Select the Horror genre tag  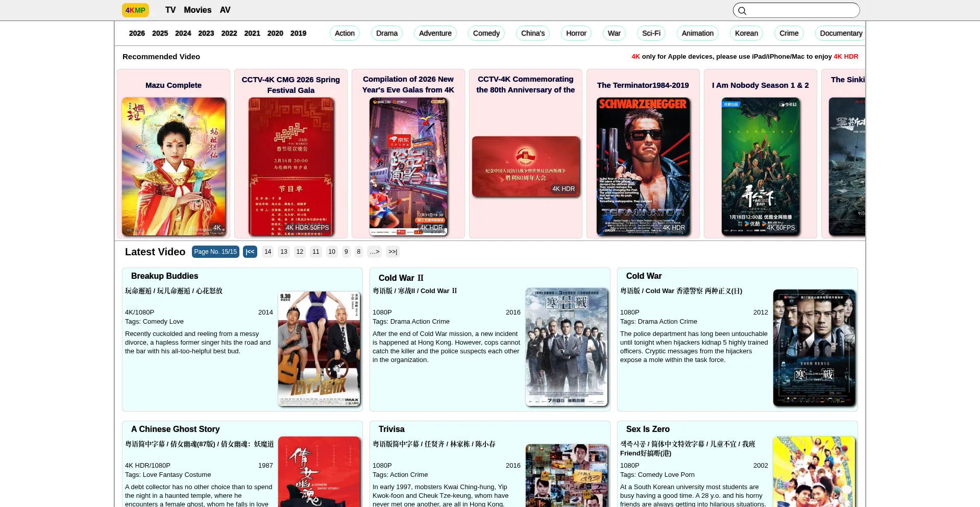(576, 33)
